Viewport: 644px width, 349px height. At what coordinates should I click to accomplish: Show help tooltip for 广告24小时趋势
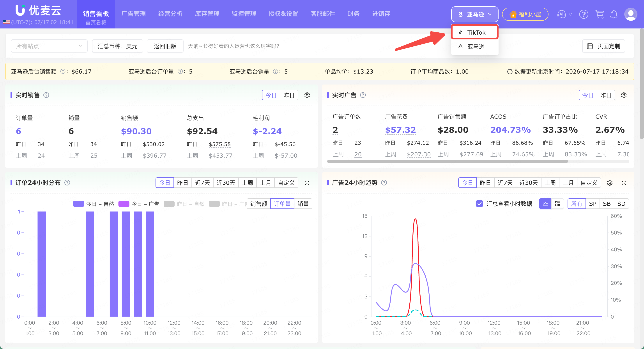(384, 183)
